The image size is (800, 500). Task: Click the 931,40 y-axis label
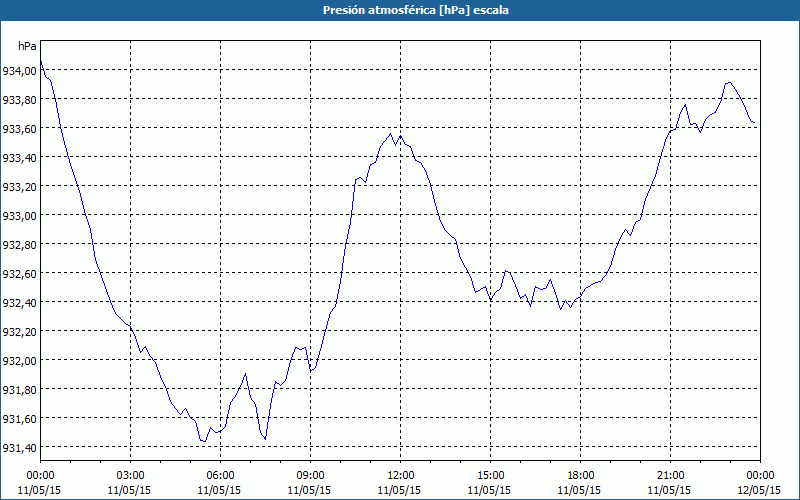pos(19,447)
